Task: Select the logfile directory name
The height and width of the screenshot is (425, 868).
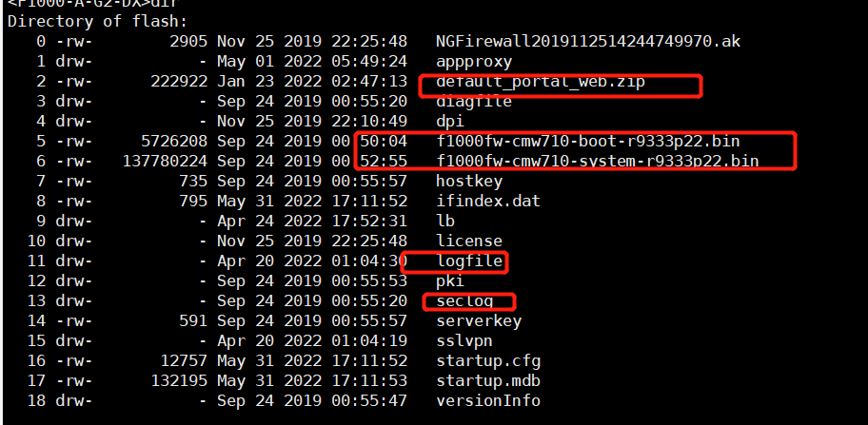Action: click(x=469, y=261)
